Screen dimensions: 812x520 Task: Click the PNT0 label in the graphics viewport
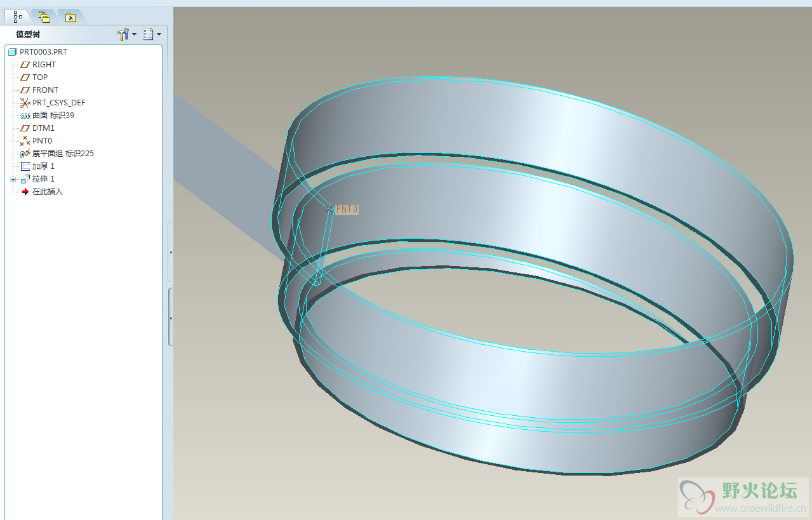pos(347,209)
